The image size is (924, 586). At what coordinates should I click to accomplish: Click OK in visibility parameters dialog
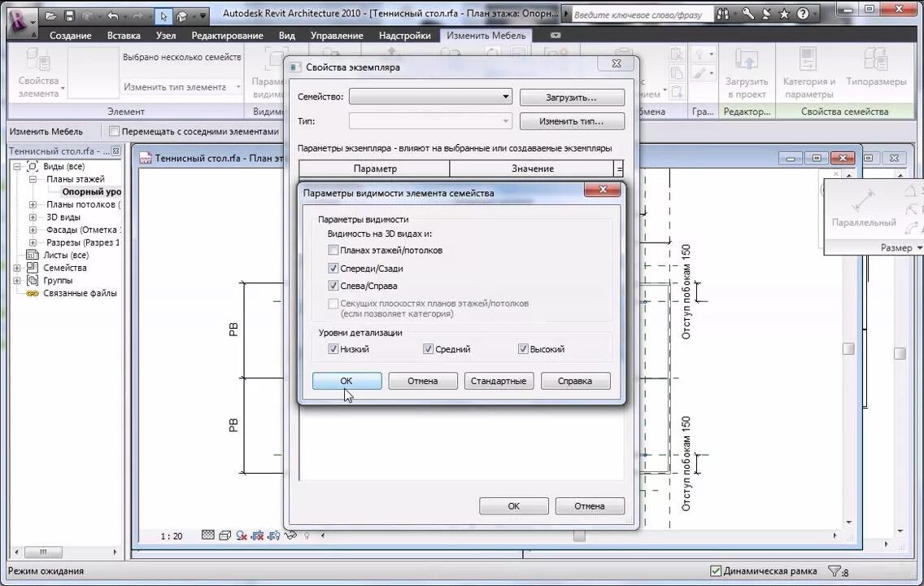tap(346, 381)
